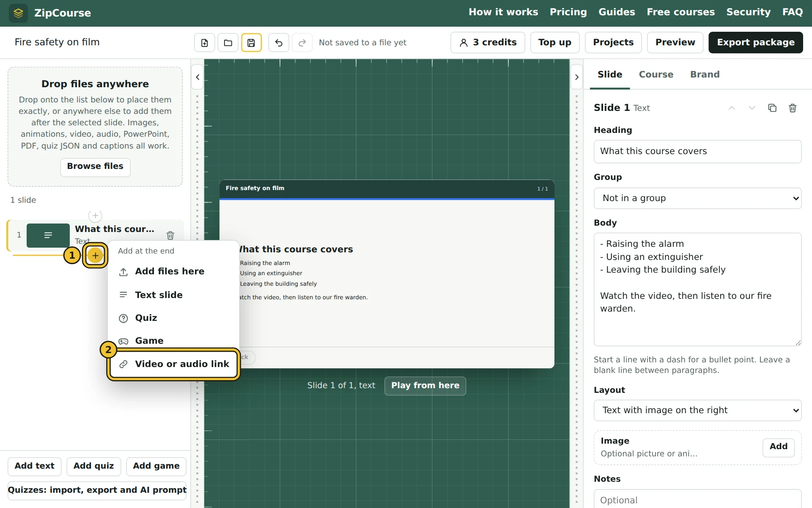Viewport: 812px width, 508px height.
Task: Click the new file icon in toolbar
Action: click(205, 43)
